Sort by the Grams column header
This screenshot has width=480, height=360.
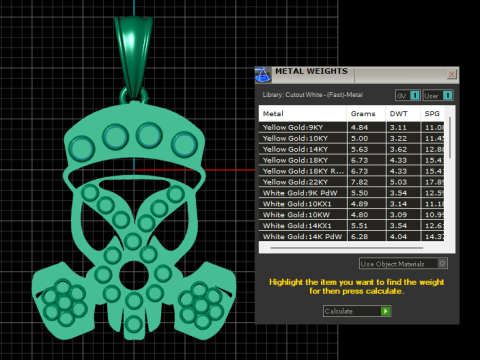[x=366, y=114]
